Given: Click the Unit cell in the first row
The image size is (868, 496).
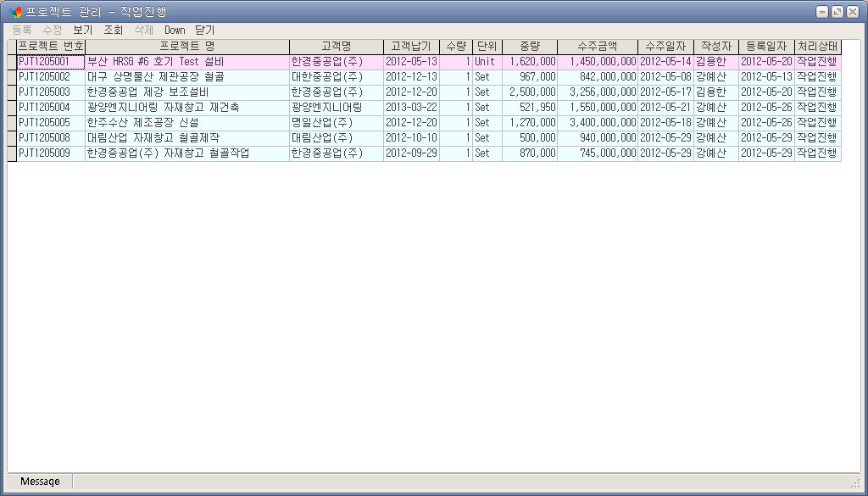Looking at the screenshot, I should (x=487, y=61).
